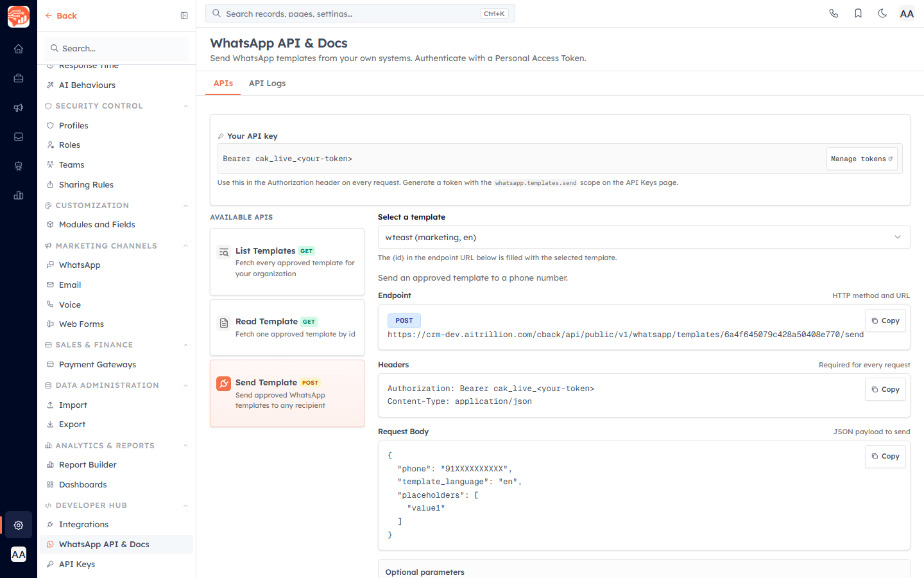Open the bar chart analytics icon
Screen dimensions: 924x578
pos(19,195)
